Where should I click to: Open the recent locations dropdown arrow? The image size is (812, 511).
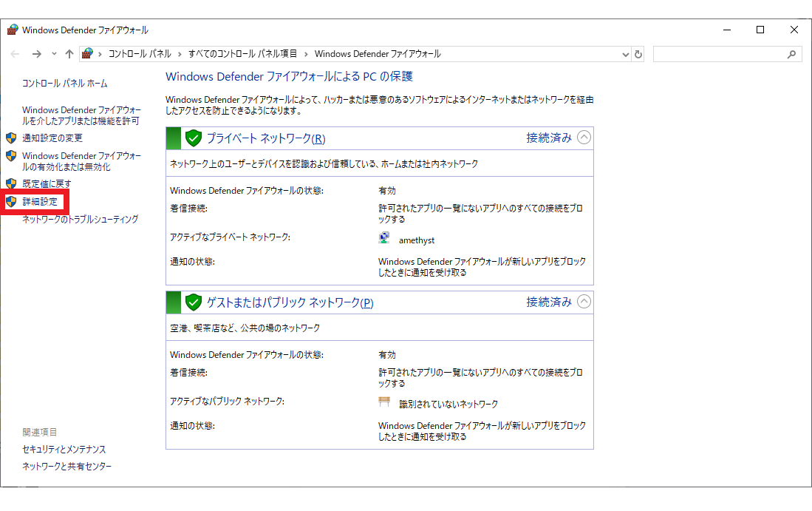point(54,54)
